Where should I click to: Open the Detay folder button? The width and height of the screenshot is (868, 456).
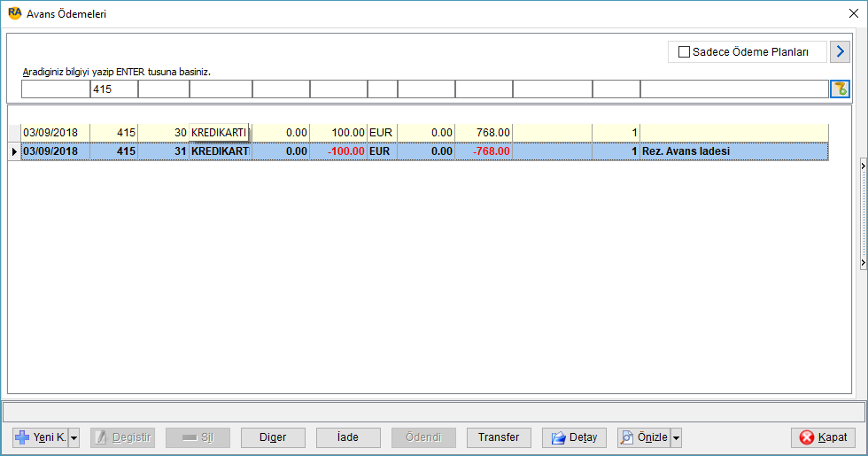click(x=574, y=437)
